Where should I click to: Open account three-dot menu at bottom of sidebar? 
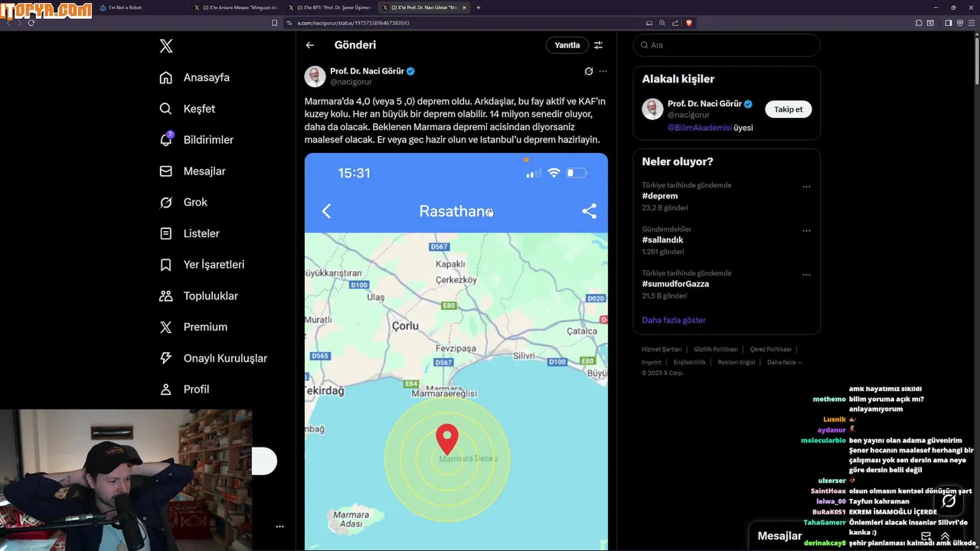coord(279,527)
